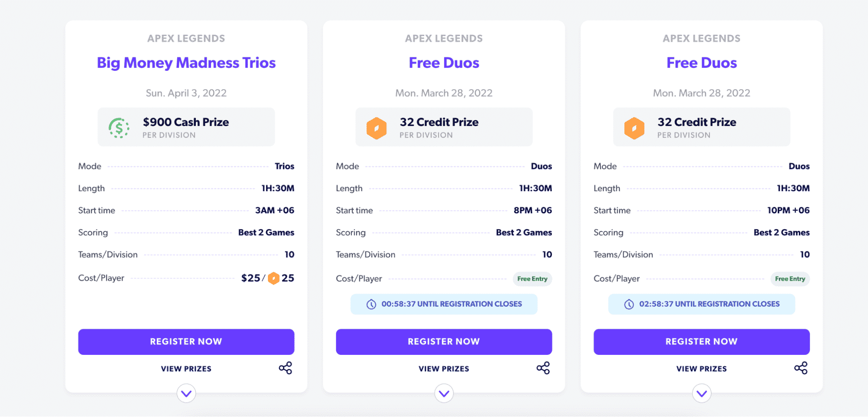View prizes for 10PM Free Duos tournament
This screenshot has height=417, width=868.
pos(702,369)
